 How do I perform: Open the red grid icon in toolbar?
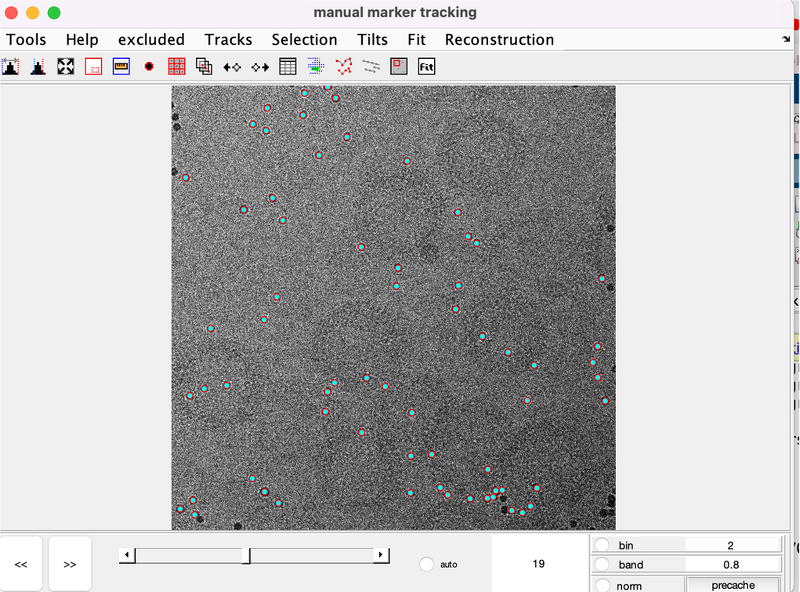coord(177,67)
